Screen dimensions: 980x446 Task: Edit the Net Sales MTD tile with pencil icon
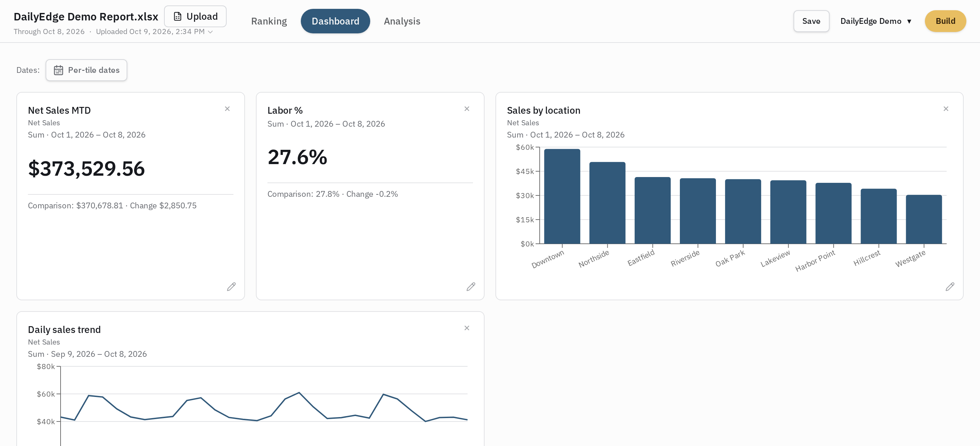[x=231, y=287]
